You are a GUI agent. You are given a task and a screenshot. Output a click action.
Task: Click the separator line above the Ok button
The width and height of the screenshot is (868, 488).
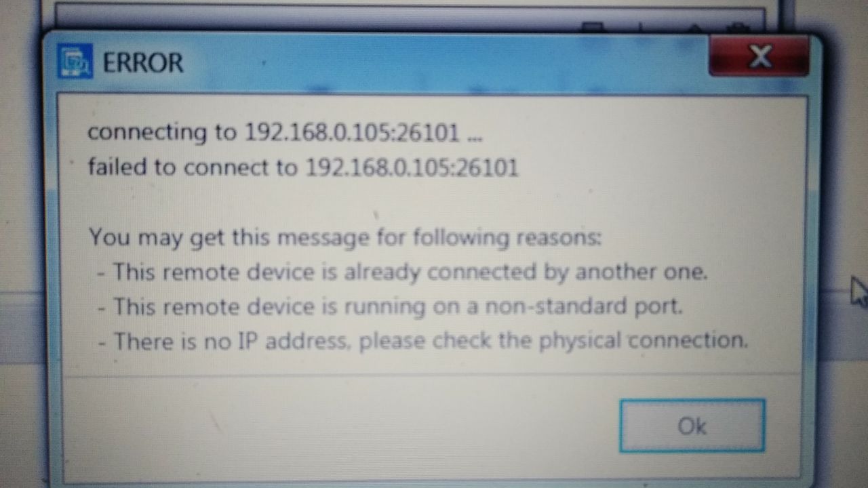[x=433, y=374]
